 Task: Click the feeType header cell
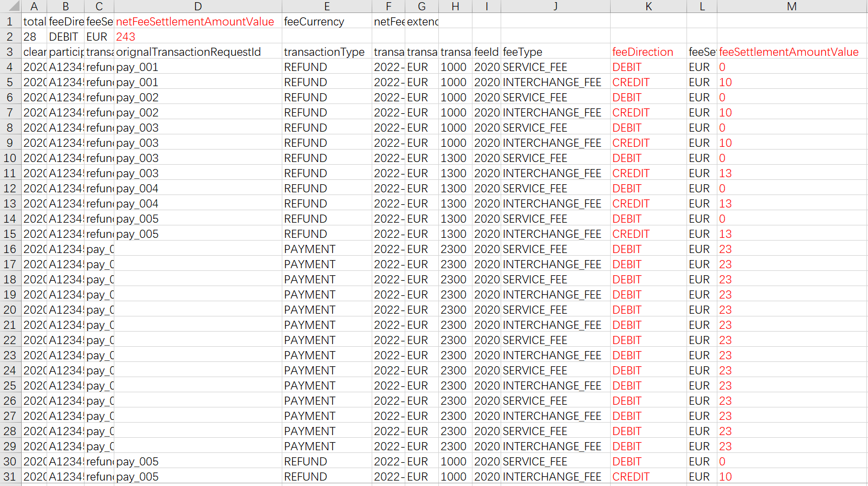point(522,52)
